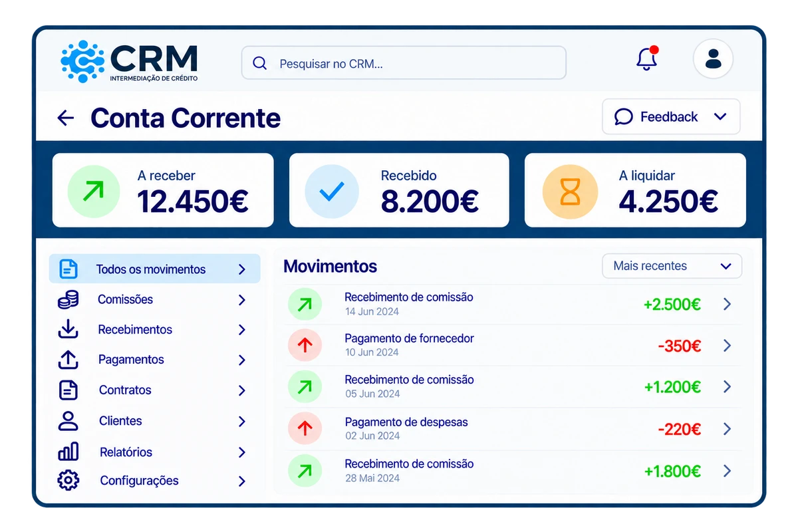Image resolution: width=798 pixels, height=532 pixels.
Task: Click the Clientes person icon
Action: point(68,421)
